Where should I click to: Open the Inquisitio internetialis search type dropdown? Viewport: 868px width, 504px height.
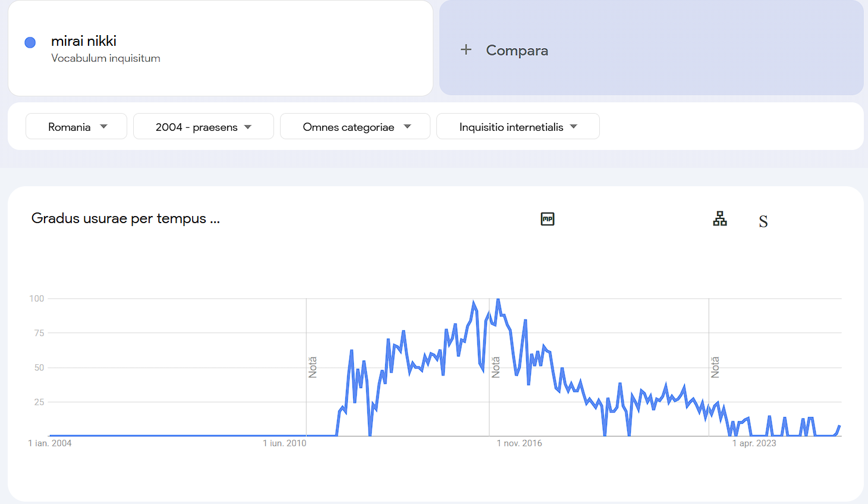click(x=518, y=126)
